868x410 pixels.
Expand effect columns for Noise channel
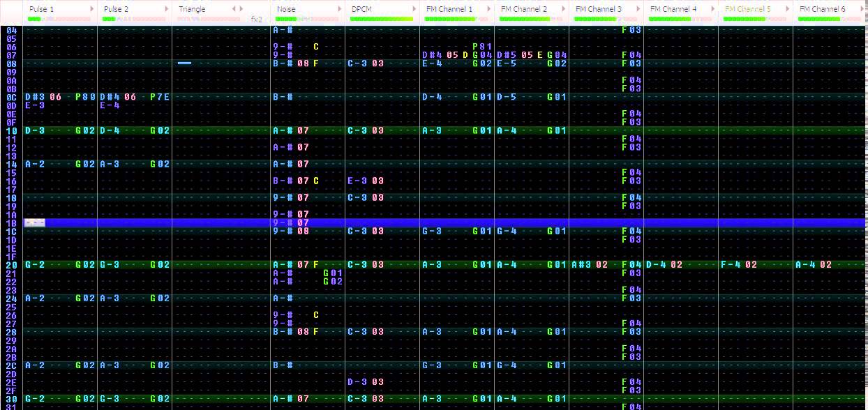tap(341, 9)
